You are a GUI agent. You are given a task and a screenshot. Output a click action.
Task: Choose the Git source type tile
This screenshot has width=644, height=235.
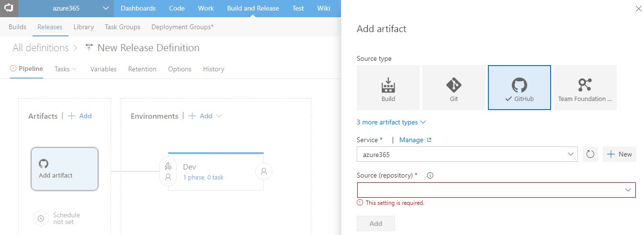click(454, 88)
